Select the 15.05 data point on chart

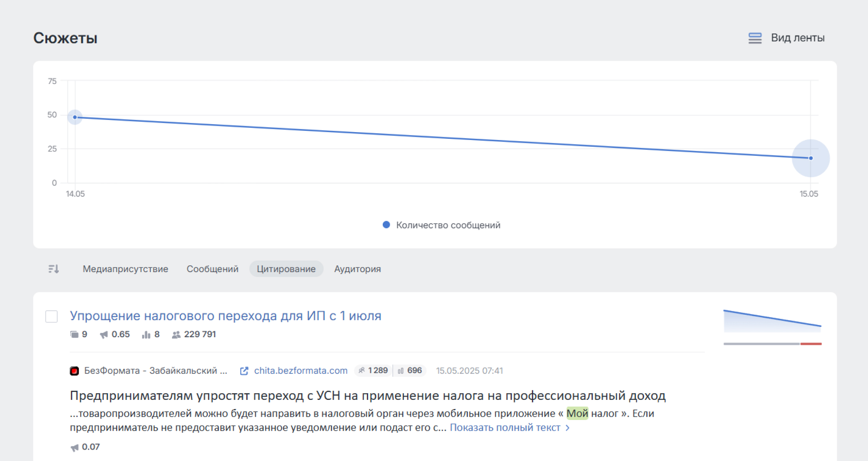[811, 158]
